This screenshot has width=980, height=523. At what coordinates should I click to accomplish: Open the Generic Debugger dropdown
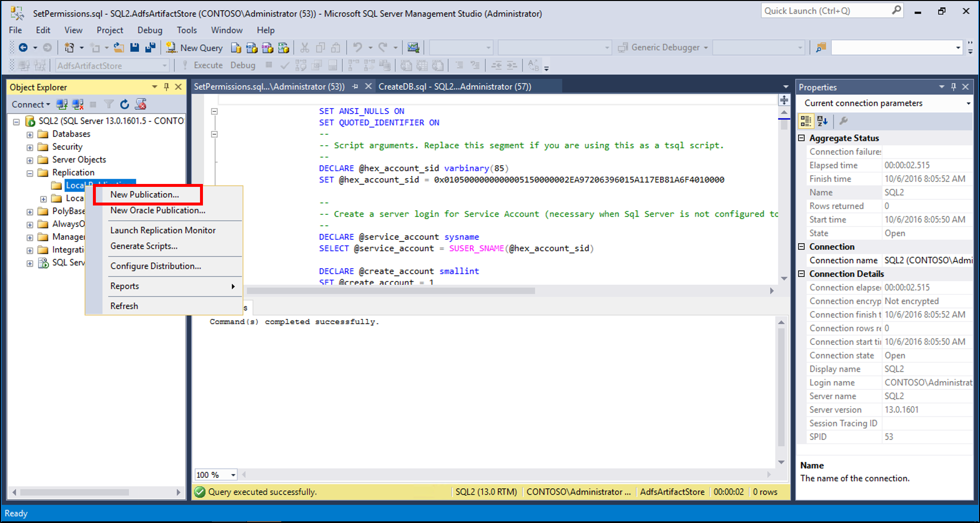click(706, 47)
